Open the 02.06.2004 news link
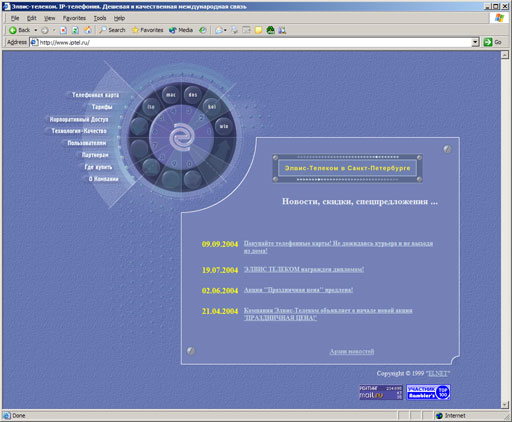 (x=298, y=290)
